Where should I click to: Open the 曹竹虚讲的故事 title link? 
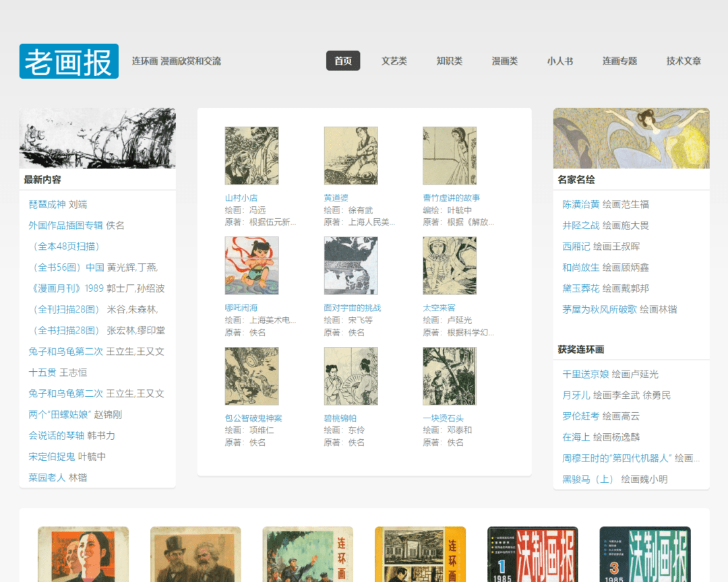tap(451, 197)
